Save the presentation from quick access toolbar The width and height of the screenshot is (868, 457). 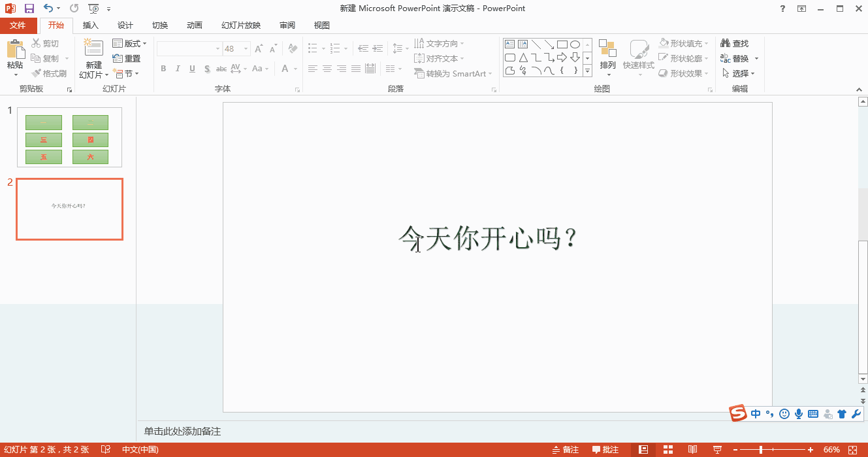[x=29, y=8]
